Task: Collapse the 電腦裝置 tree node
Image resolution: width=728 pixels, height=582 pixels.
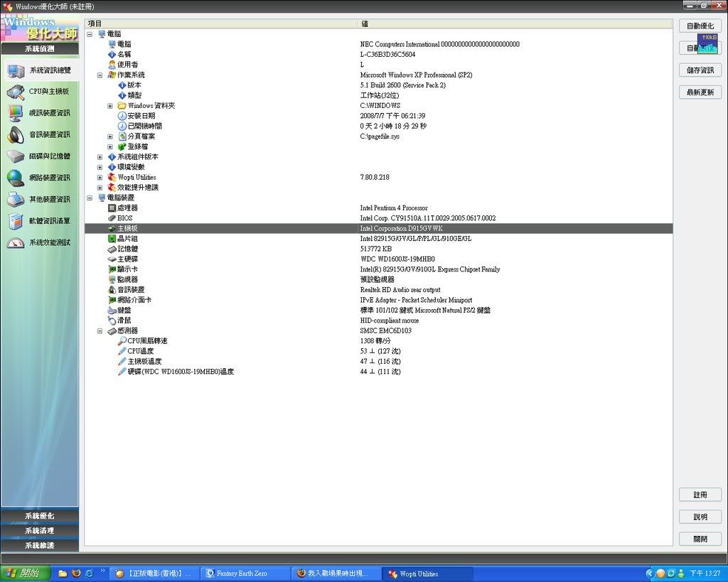Action: [x=90, y=198]
